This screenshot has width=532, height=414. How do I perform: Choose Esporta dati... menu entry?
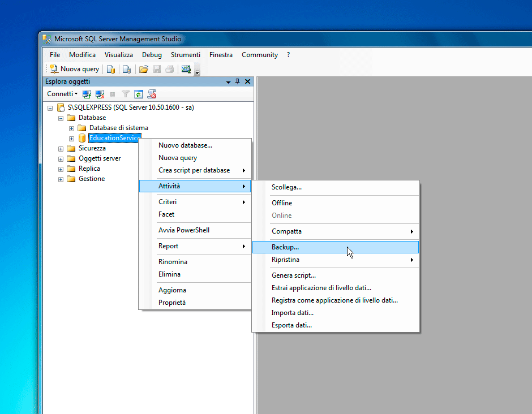(336, 326)
